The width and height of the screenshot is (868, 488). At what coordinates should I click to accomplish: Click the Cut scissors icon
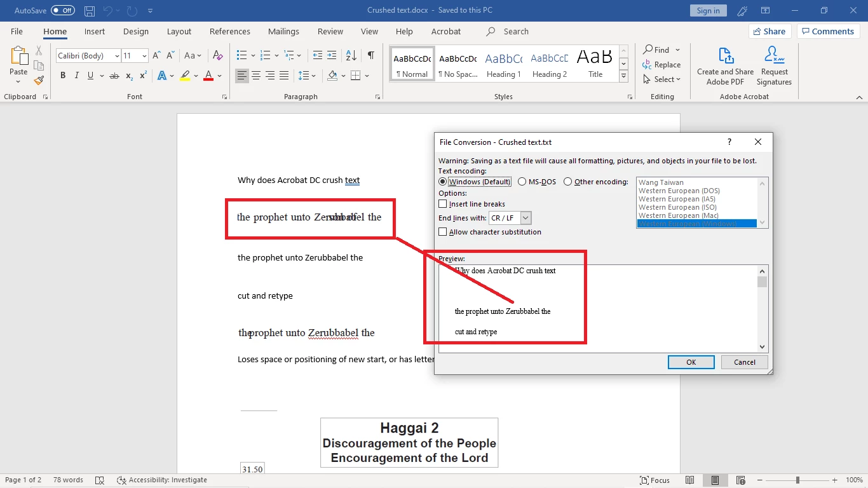(x=39, y=51)
